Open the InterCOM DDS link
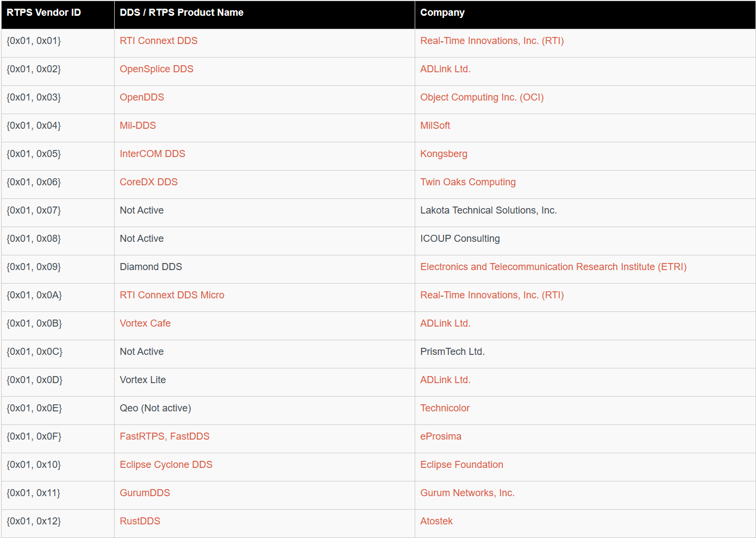Image resolution: width=756 pixels, height=538 pixels. coord(152,154)
